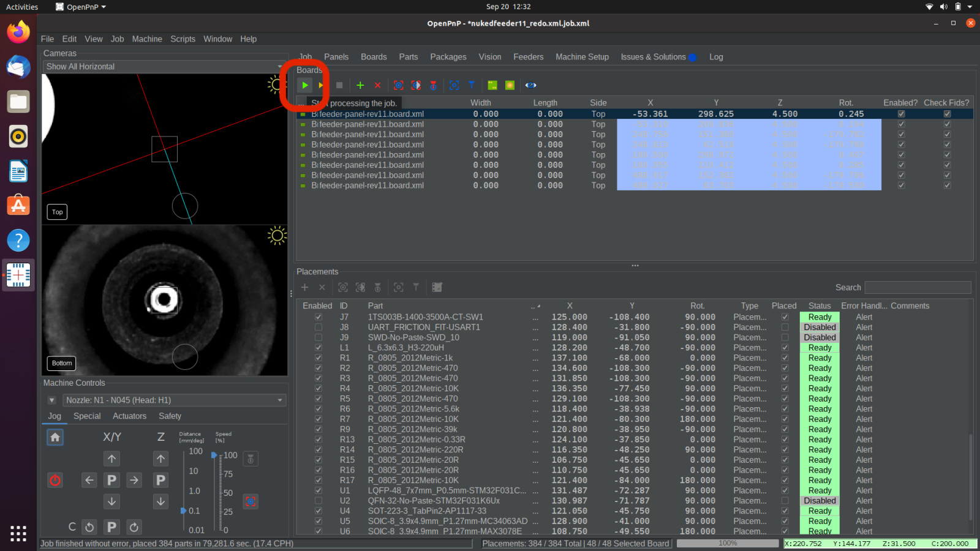Click the Top camera view

click(165, 149)
